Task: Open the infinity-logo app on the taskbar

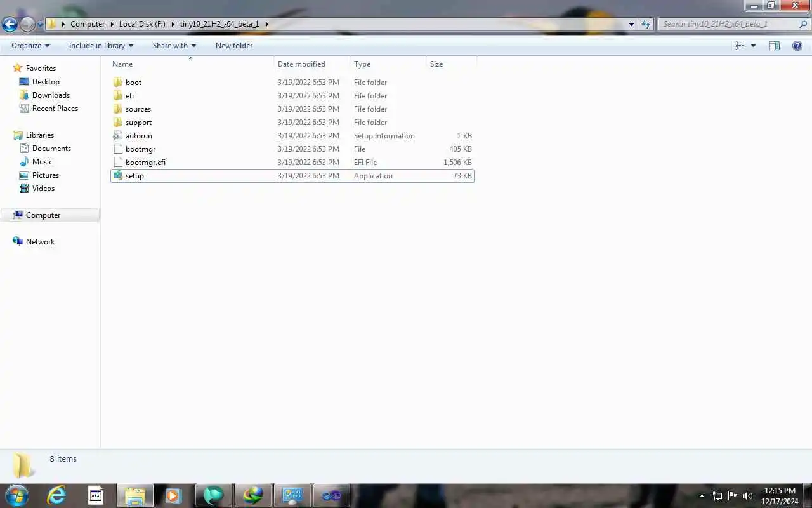Action: point(331,495)
